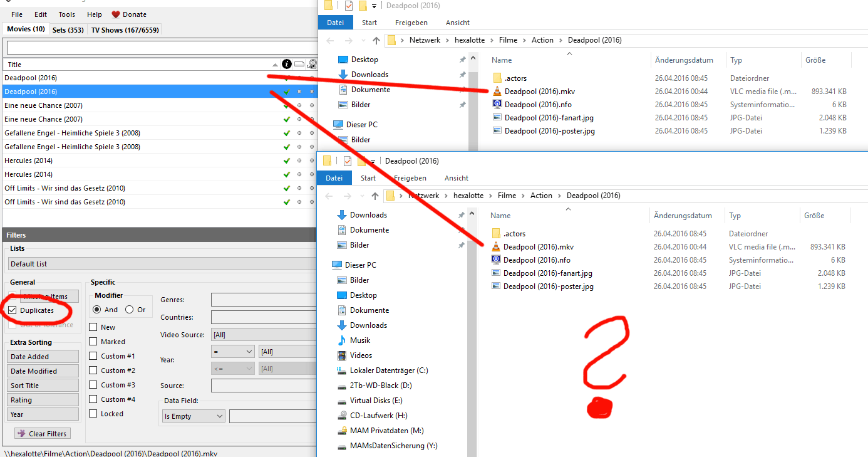The height and width of the screenshot is (457, 868).
Task: Select the Or modifier radio button
Action: (130, 310)
